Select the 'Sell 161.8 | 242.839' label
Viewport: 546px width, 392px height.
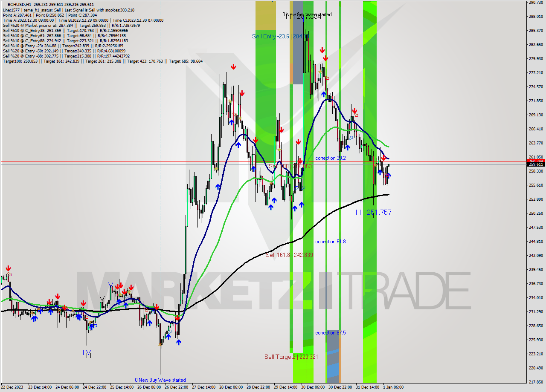coord(289,255)
